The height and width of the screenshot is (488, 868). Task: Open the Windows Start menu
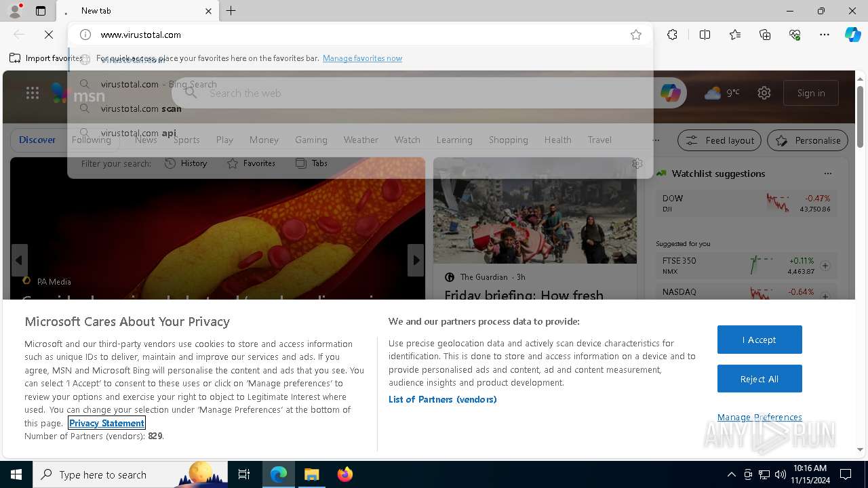tap(16, 474)
